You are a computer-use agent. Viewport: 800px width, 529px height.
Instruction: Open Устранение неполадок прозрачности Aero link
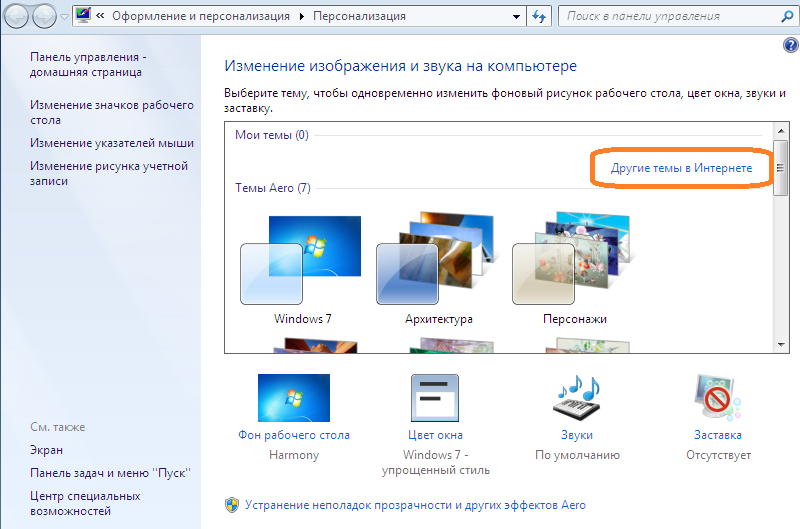click(x=415, y=505)
